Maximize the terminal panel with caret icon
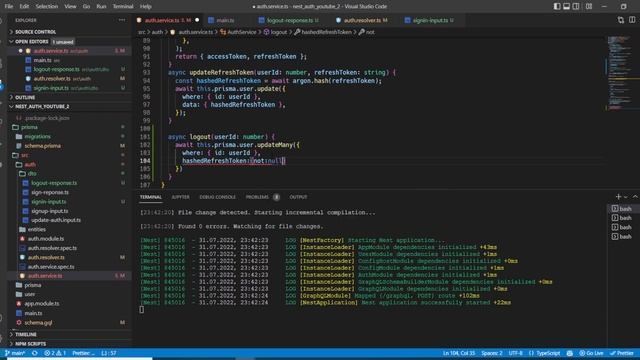 635,197
